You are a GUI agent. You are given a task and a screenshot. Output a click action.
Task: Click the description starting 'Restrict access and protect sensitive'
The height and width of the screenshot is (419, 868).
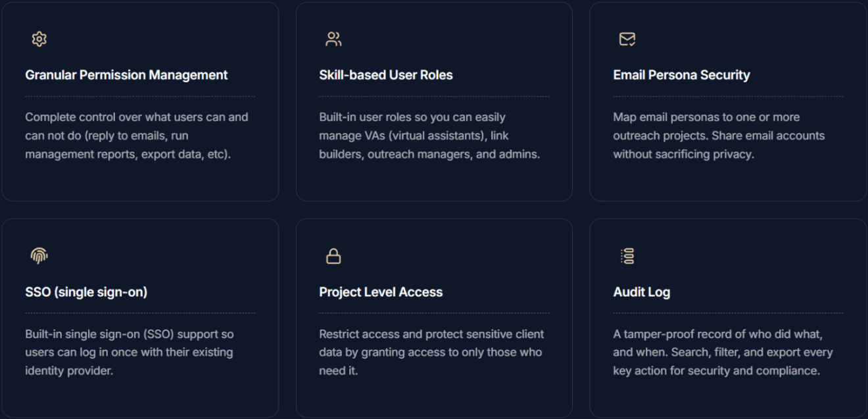coord(431,353)
